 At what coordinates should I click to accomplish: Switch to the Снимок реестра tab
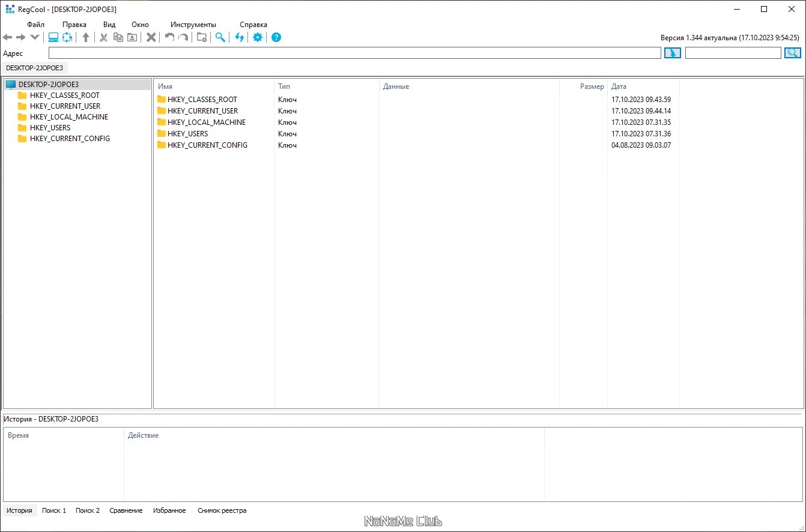coord(222,510)
